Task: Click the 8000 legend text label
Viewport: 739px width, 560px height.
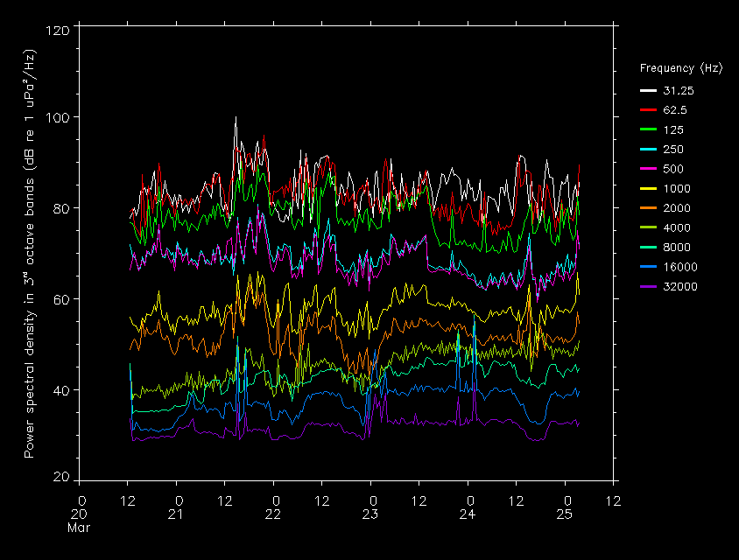Action: click(x=680, y=248)
